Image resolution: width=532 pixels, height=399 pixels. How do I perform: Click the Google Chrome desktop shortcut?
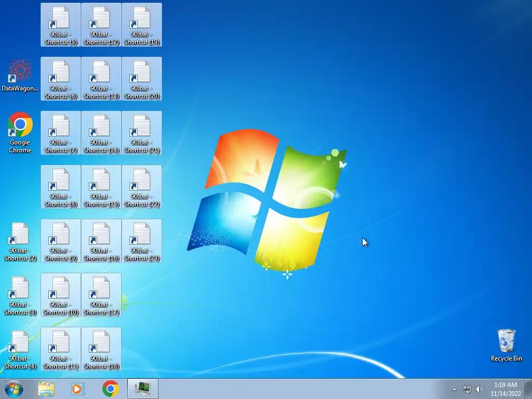click(x=20, y=132)
